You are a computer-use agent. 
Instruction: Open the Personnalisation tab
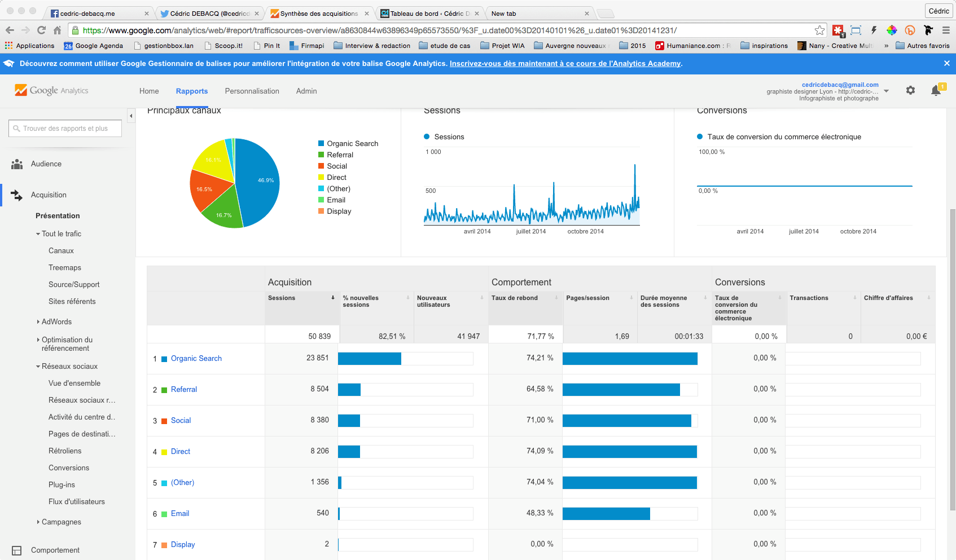click(x=252, y=91)
